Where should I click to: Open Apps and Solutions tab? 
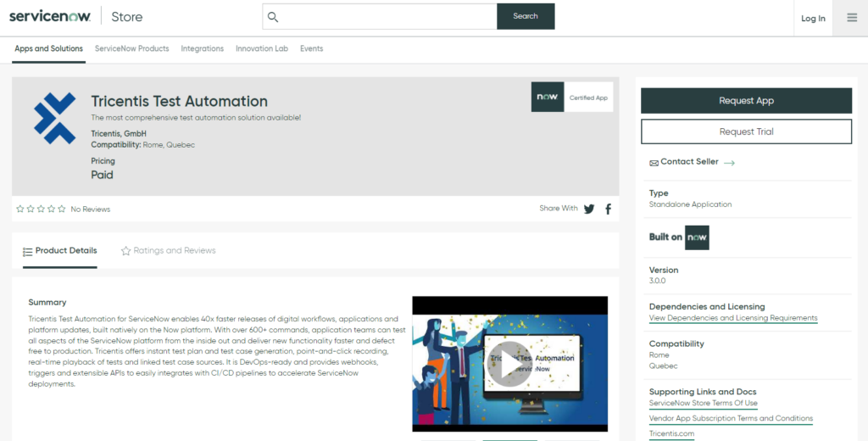click(48, 48)
